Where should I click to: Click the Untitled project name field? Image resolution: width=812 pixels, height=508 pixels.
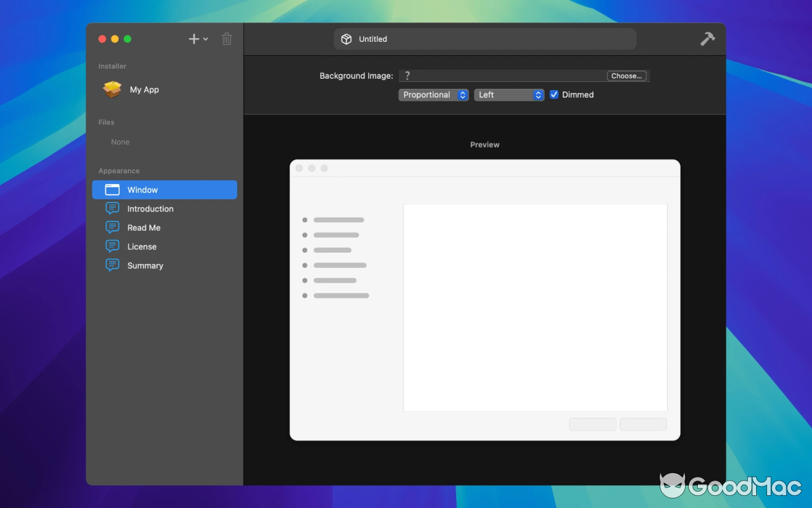[x=485, y=39]
